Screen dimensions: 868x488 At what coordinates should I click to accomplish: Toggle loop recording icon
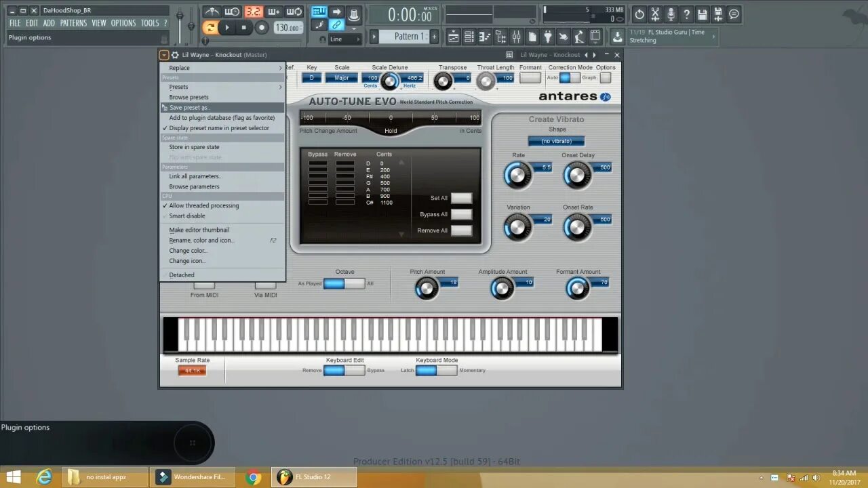point(294,12)
